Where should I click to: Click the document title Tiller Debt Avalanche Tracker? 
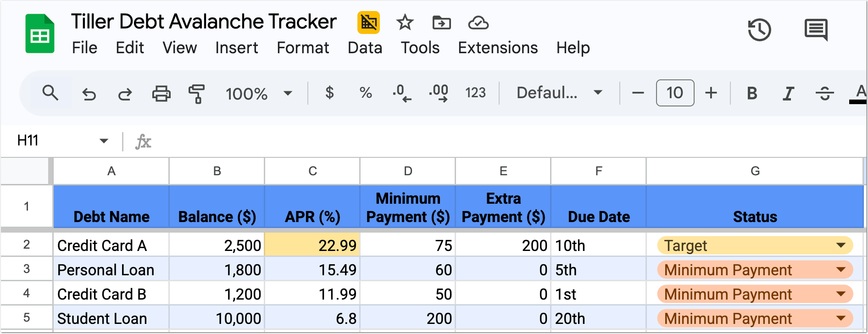click(x=204, y=22)
